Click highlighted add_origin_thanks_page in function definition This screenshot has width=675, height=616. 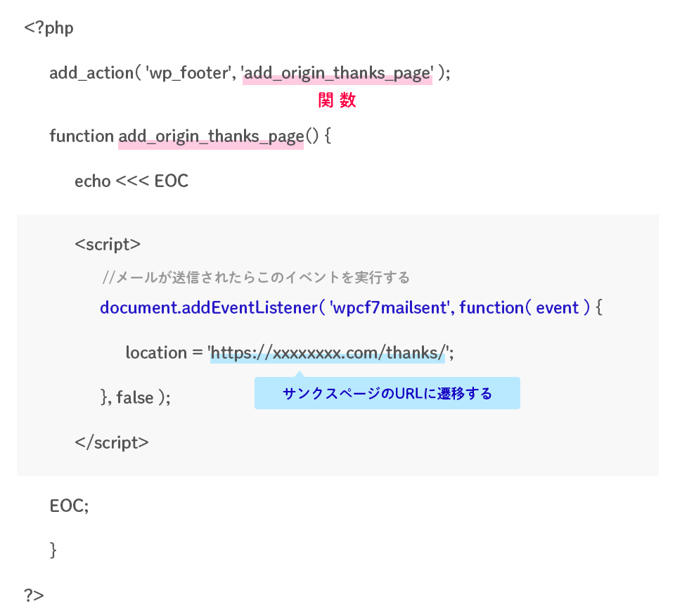pos(211,136)
